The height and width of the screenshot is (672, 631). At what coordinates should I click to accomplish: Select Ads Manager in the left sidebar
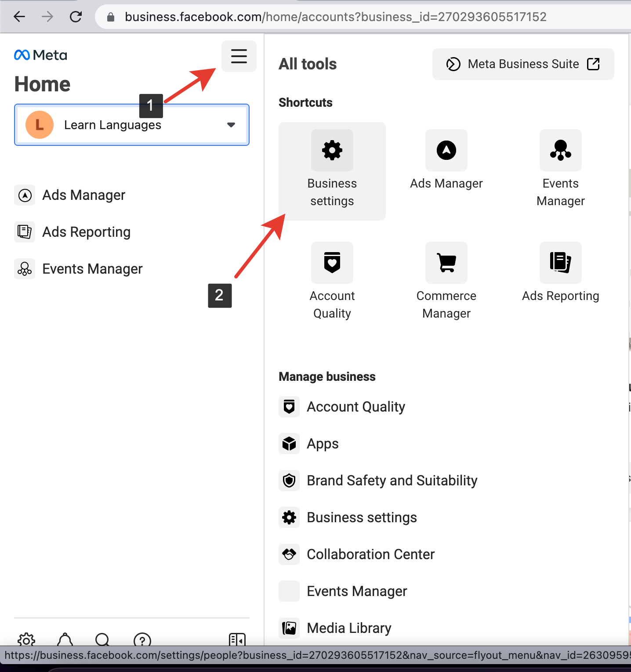83,195
